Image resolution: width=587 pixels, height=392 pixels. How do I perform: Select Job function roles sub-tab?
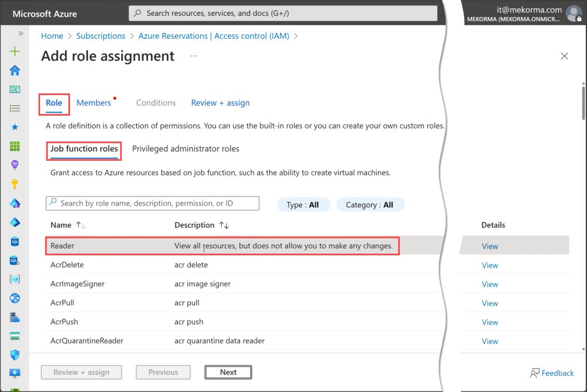(84, 148)
